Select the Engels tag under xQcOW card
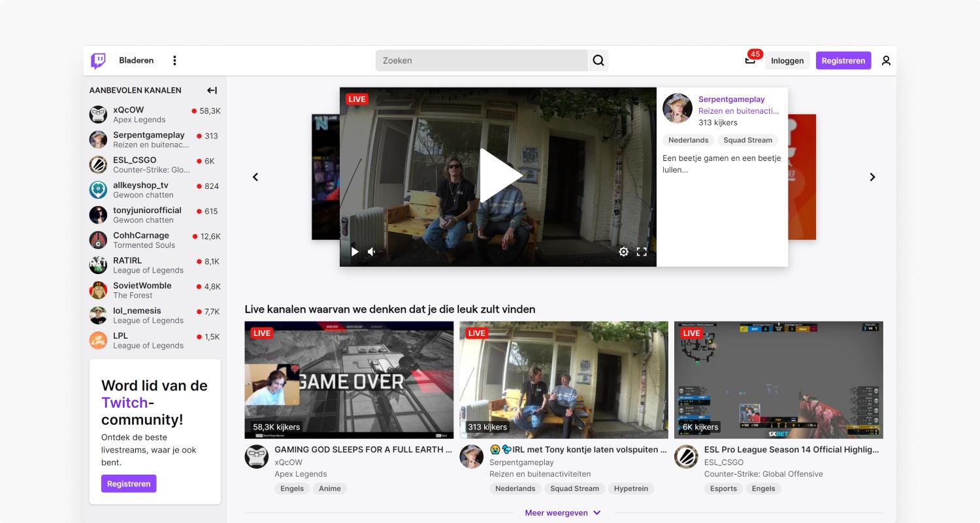 coord(292,488)
